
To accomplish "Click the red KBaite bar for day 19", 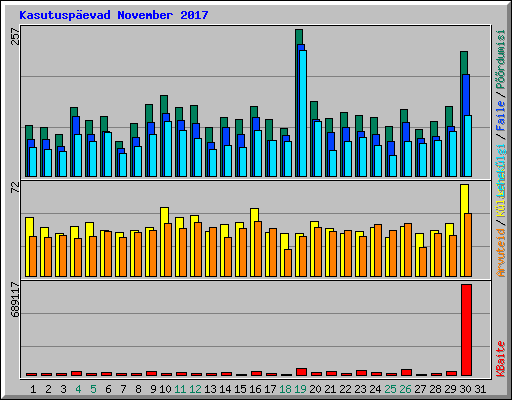I will [x=301, y=372].
